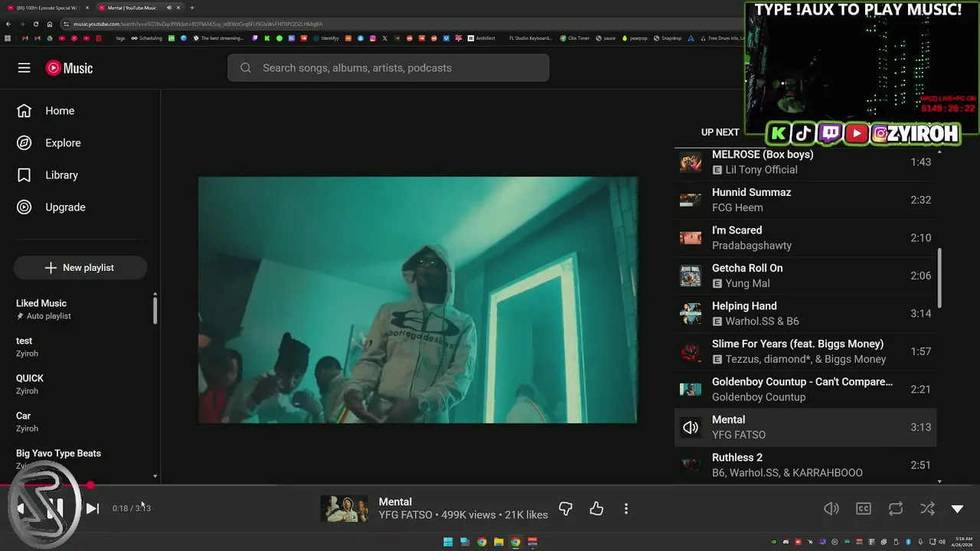Screen dimensions: 980x551
Task: Open Big Yavo Type Beats playlist
Action: pyautogui.click(x=80, y=459)
